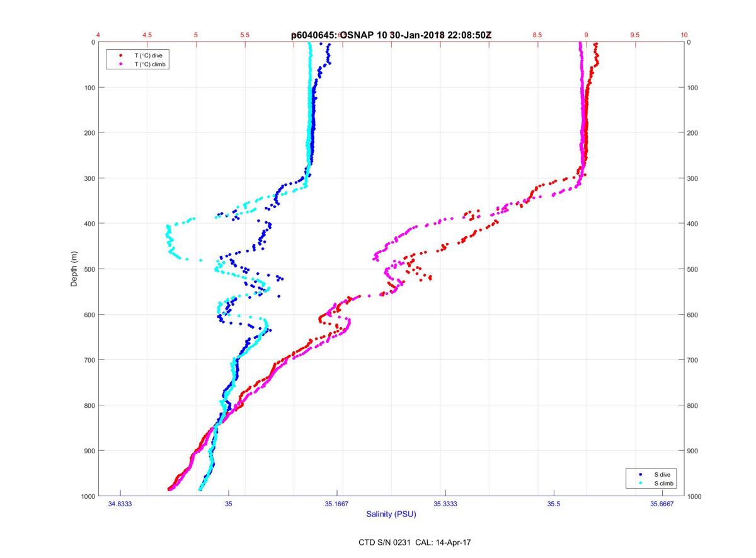The width and height of the screenshot is (756, 558).
Task: Click depth tick 1000 on the right axis
Action: [x=695, y=496]
